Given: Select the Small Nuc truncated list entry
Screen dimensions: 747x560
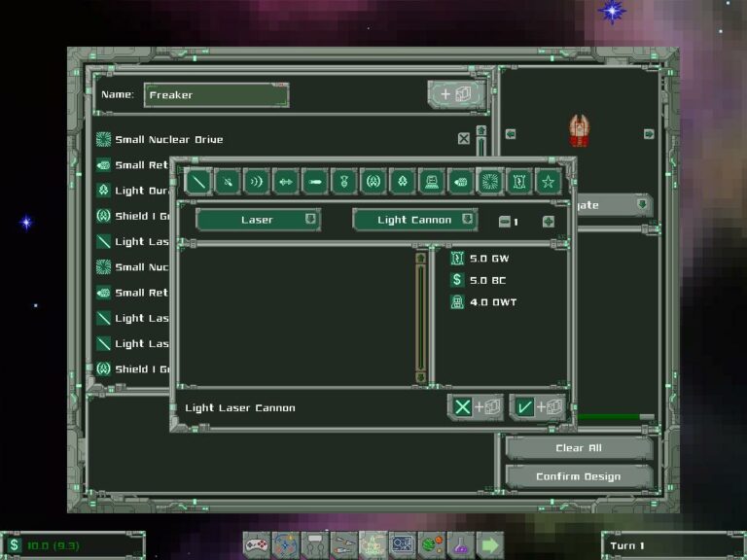Looking at the screenshot, I should click(132, 266).
